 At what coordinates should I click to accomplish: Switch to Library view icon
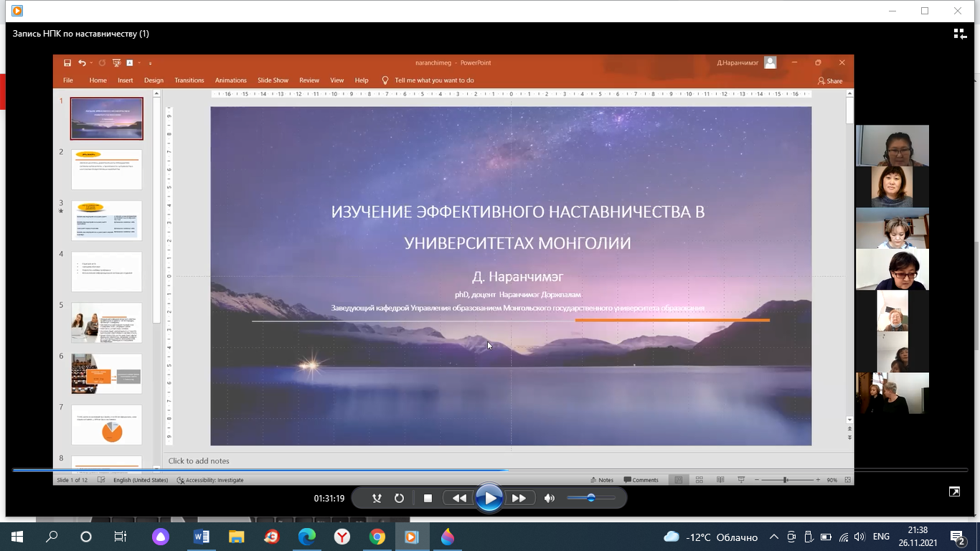pyautogui.click(x=960, y=34)
